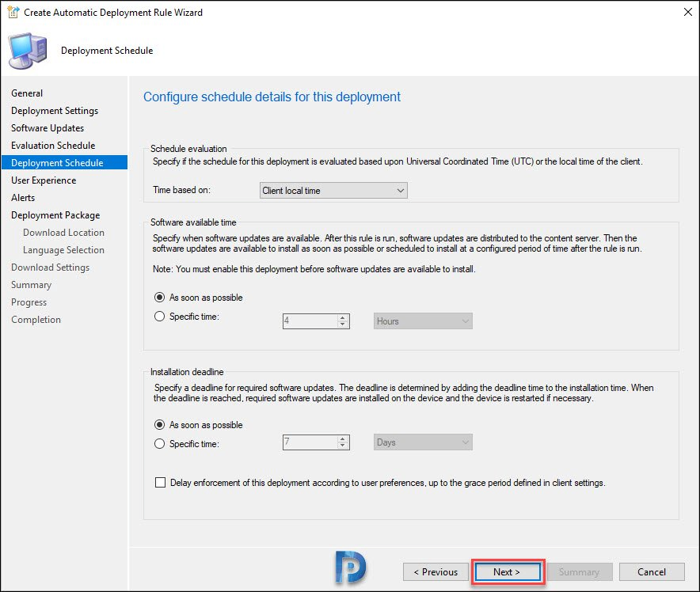Open the User Experience page
This screenshot has height=592, width=700.
tap(44, 180)
